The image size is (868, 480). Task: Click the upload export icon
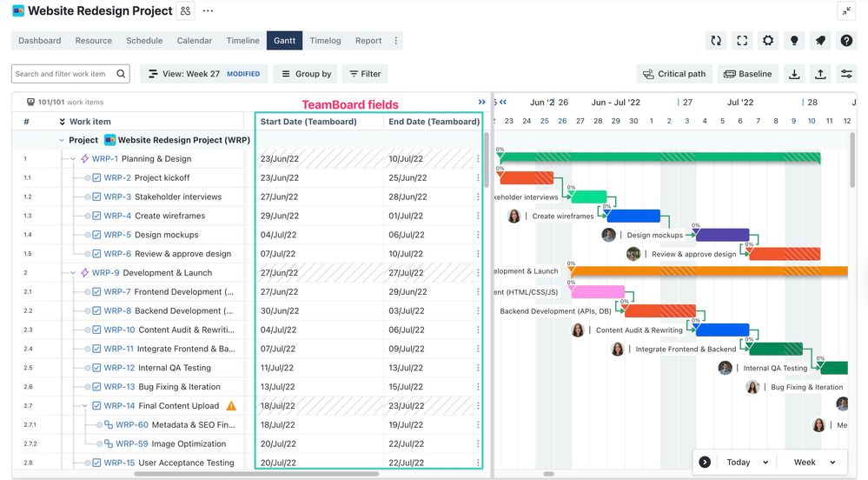click(820, 74)
